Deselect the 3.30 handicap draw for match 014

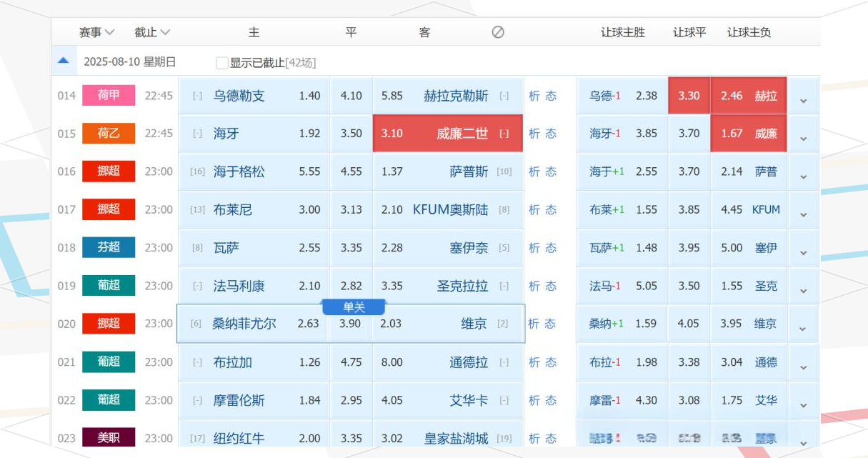click(689, 96)
